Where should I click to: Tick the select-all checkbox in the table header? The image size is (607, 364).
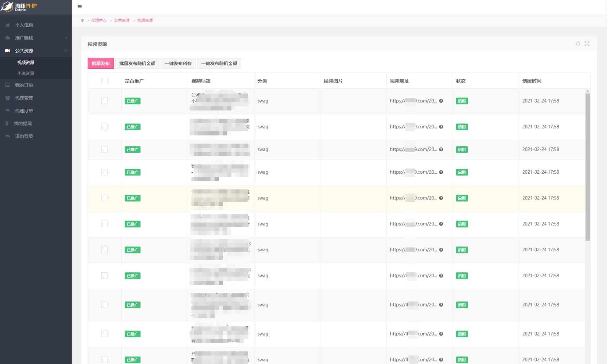(104, 81)
